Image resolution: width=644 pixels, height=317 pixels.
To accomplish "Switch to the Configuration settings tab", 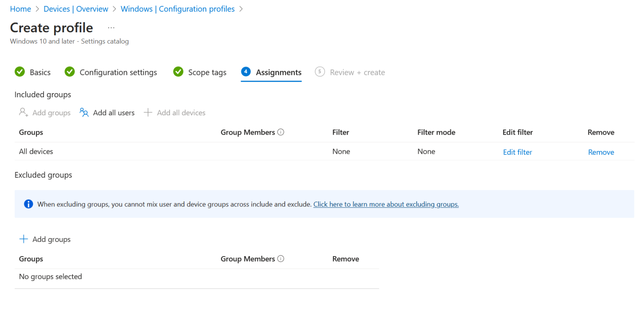I will (118, 73).
